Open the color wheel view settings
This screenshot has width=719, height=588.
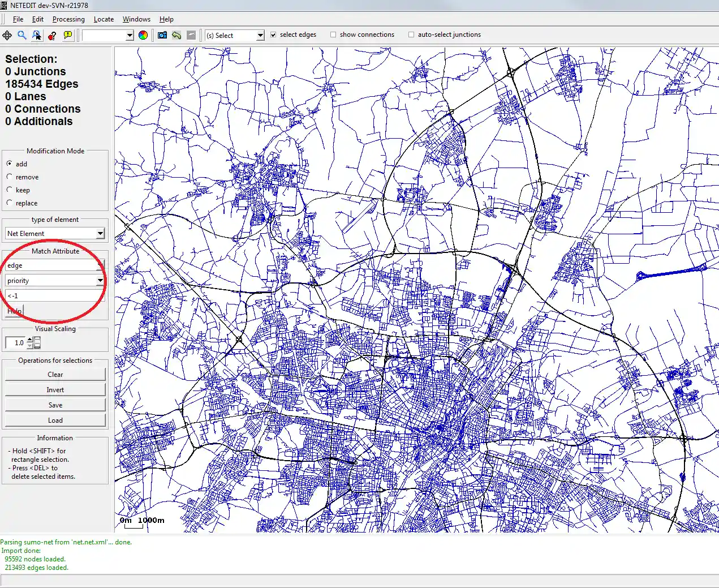pos(143,35)
